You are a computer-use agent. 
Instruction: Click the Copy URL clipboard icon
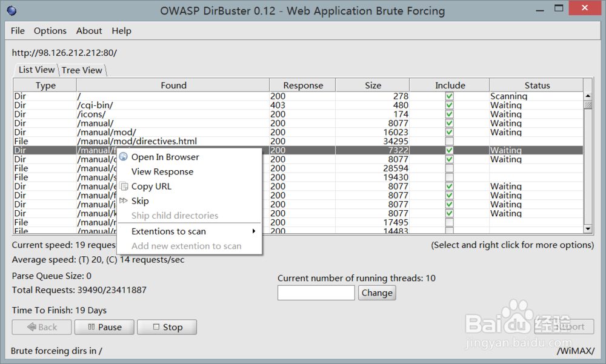coord(124,187)
